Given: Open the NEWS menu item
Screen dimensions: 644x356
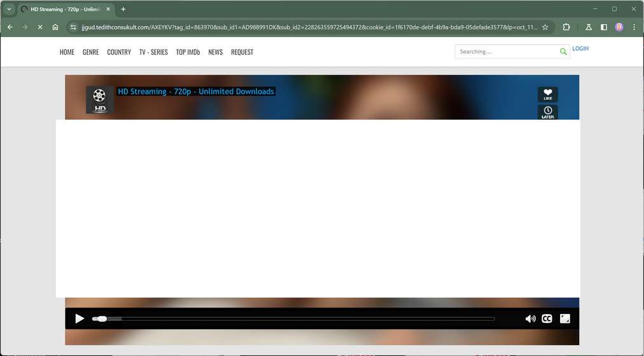Looking at the screenshot, I should click(215, 52).
